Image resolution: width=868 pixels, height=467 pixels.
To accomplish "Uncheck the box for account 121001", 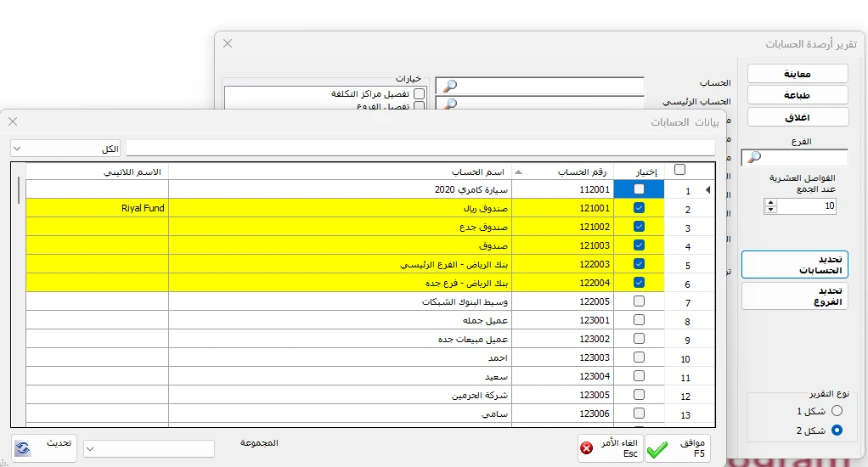I will [x=639, y=208].
